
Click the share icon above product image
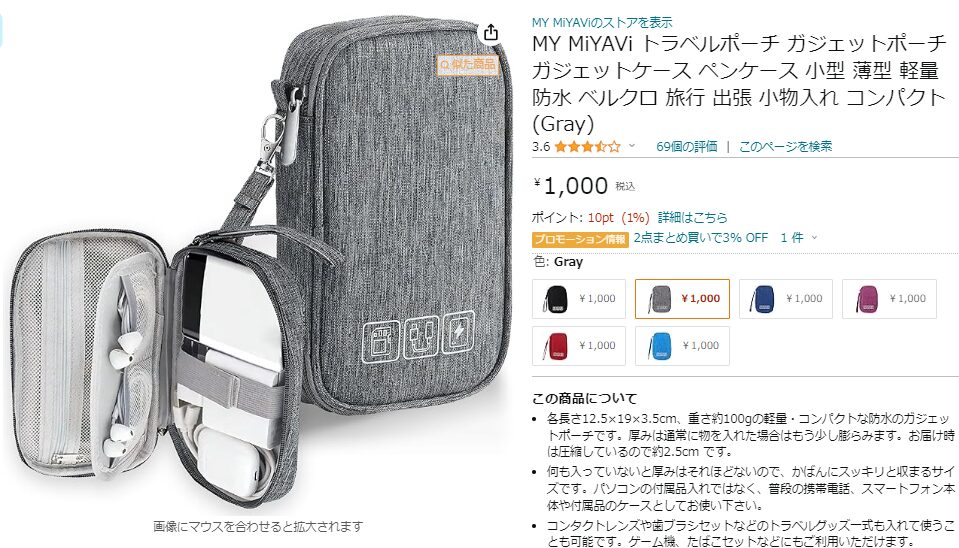pyautogui.click(x=491, y=32)
